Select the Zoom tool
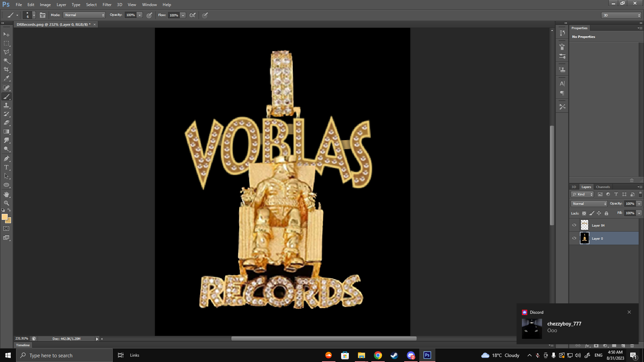Image resolution: width=644 pixels, height=362 pixels. point(6,203)
